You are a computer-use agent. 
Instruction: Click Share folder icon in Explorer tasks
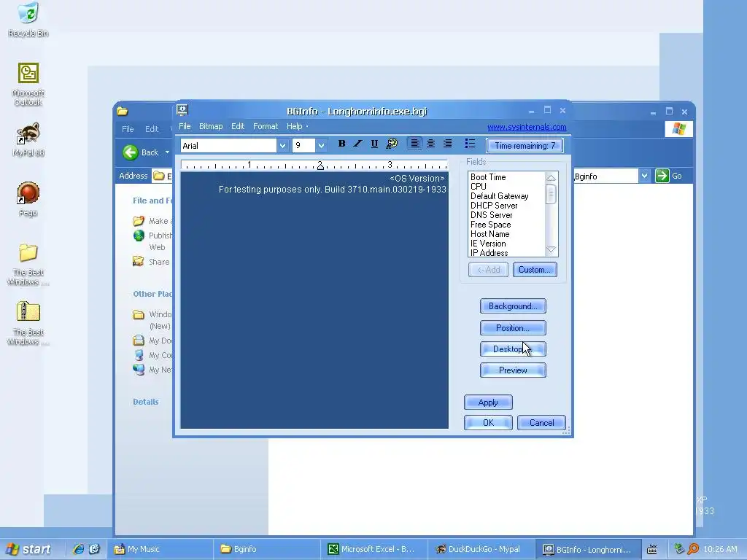138,262
